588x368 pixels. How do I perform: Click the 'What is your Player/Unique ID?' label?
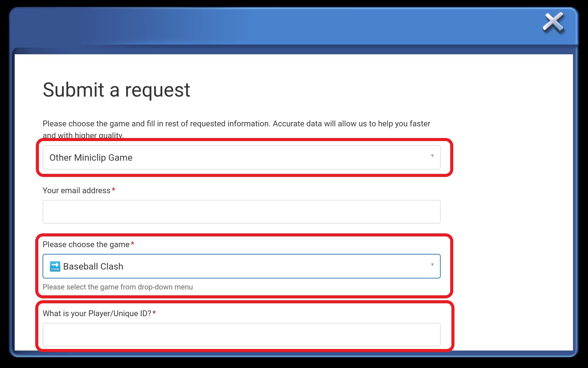pyautogui.click(x=97, y=313)
